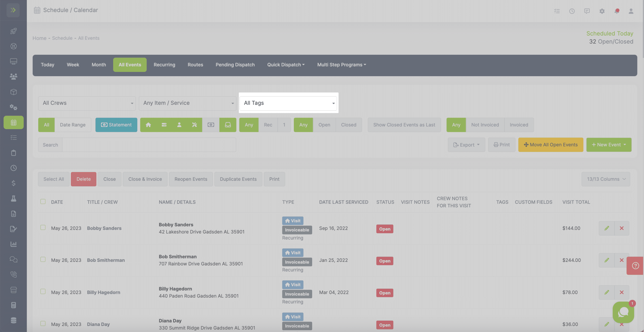
Task: Open the All Crews dropdown
Action: [87, 103]
